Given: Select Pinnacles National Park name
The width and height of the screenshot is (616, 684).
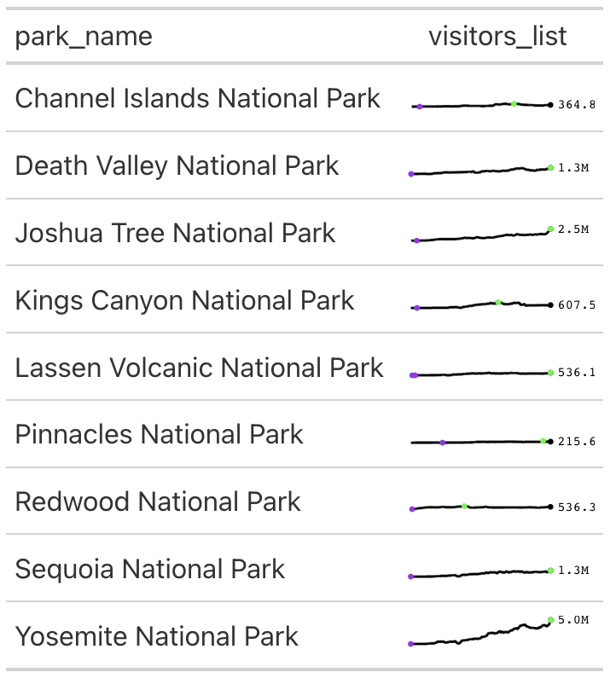Looking at the screenshot, I should [159, 434].
